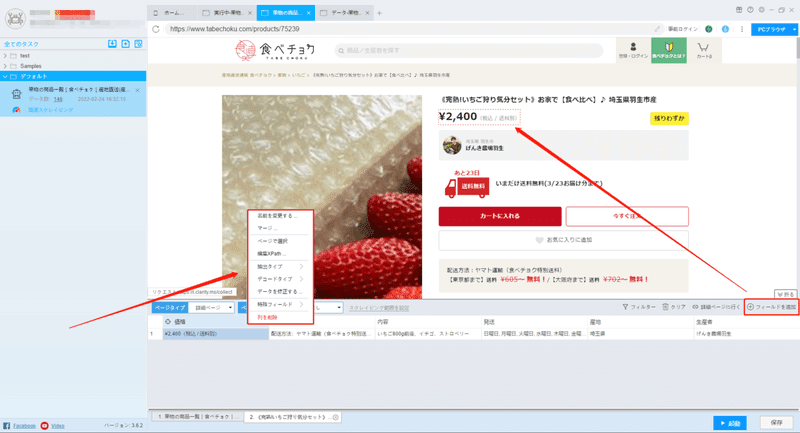Click the 食べチョク logo on the webpage
Screen dimensions: 800x433
(x=274, y=50)
